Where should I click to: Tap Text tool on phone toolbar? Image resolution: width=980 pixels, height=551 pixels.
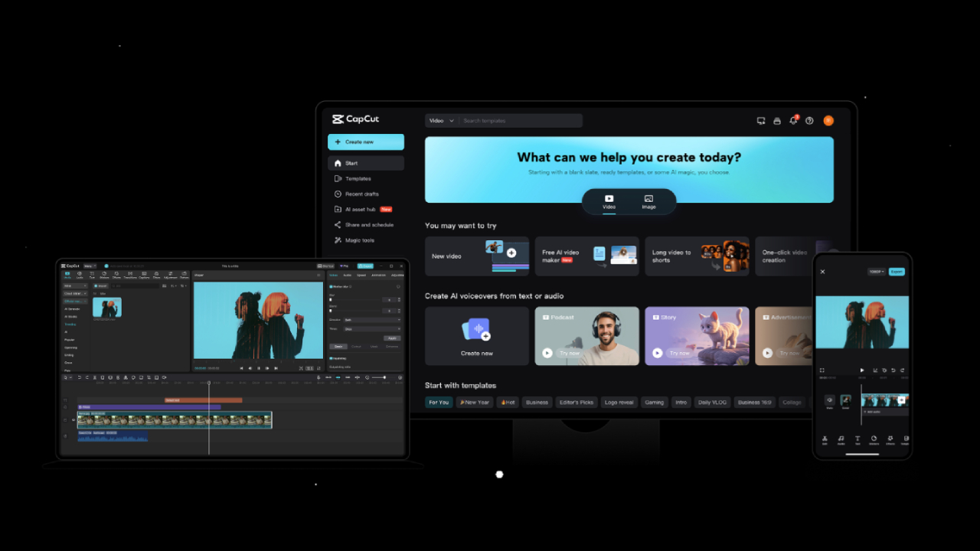point(857,440)
